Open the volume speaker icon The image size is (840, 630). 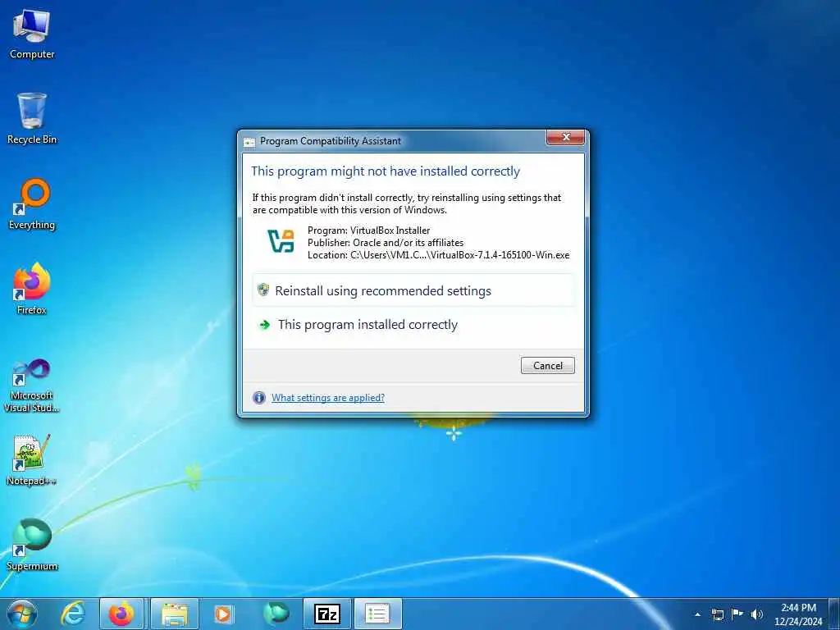[x=756, y=614]
